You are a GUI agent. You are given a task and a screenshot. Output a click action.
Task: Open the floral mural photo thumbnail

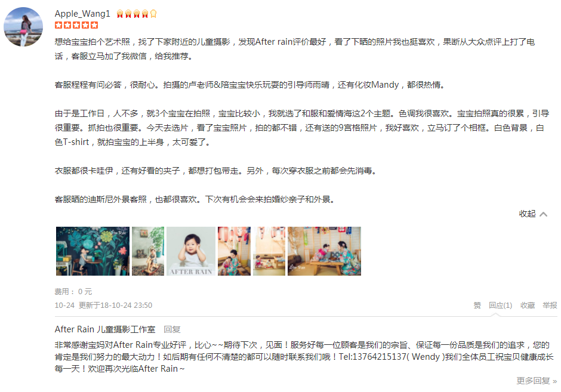tap(93, 251)
